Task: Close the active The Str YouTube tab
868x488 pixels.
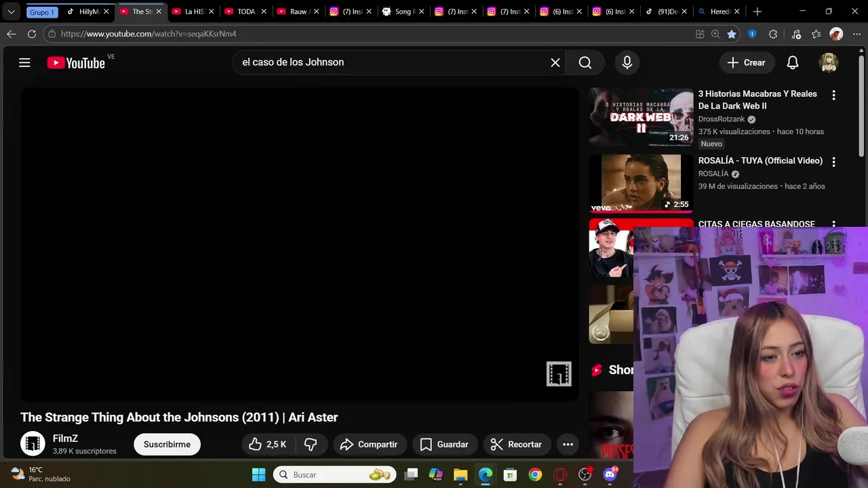Action: (159, 12)
